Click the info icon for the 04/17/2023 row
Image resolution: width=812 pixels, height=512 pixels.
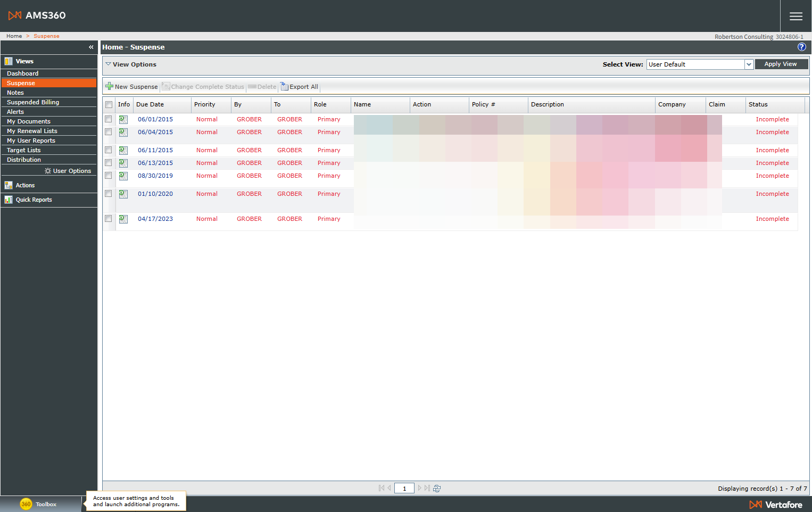click(123, 219)
